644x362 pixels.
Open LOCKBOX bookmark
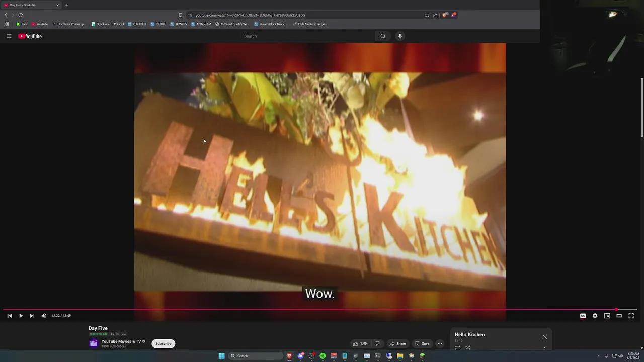[x=137, y=24]
